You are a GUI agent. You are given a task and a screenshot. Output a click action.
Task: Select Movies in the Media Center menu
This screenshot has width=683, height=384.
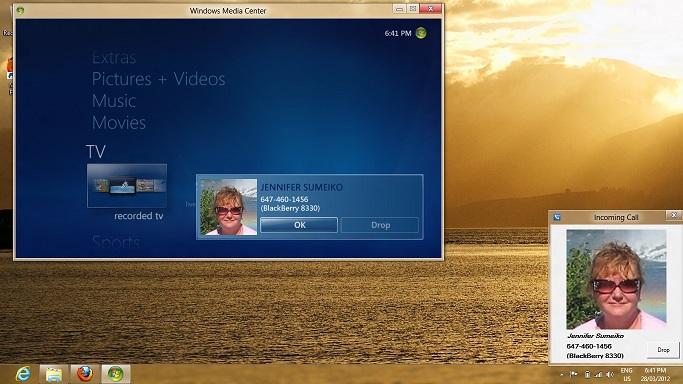pyautogui.click(x=119, y=122)
